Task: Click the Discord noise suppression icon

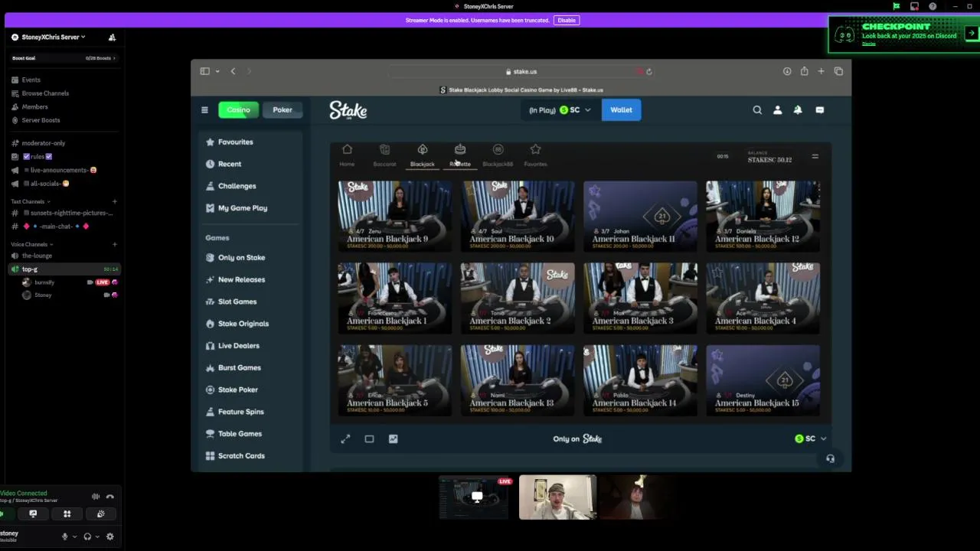Action: pos(96,497)
